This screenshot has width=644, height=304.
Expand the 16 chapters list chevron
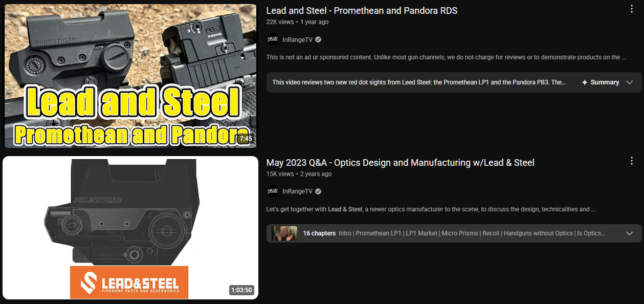[629, 233]
